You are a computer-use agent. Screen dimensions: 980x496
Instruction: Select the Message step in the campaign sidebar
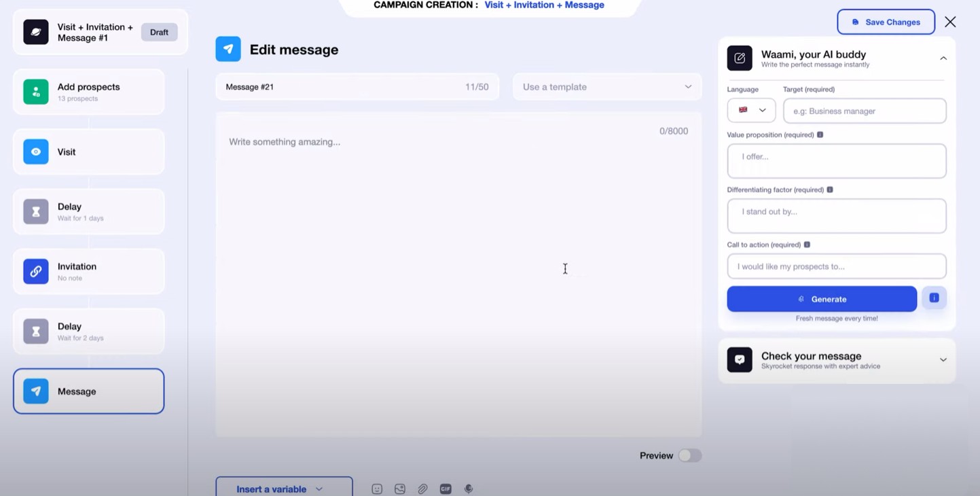(x=88, y=391)
